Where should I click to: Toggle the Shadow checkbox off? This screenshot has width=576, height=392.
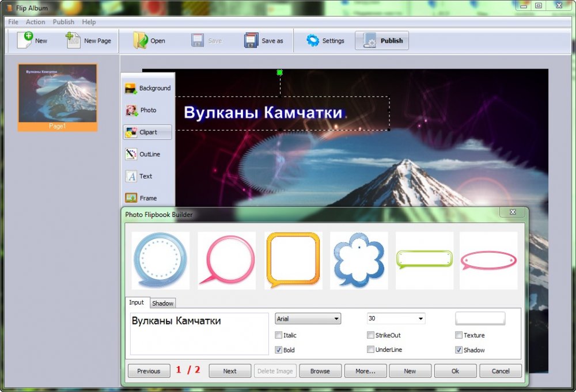[x=459, y=350]
